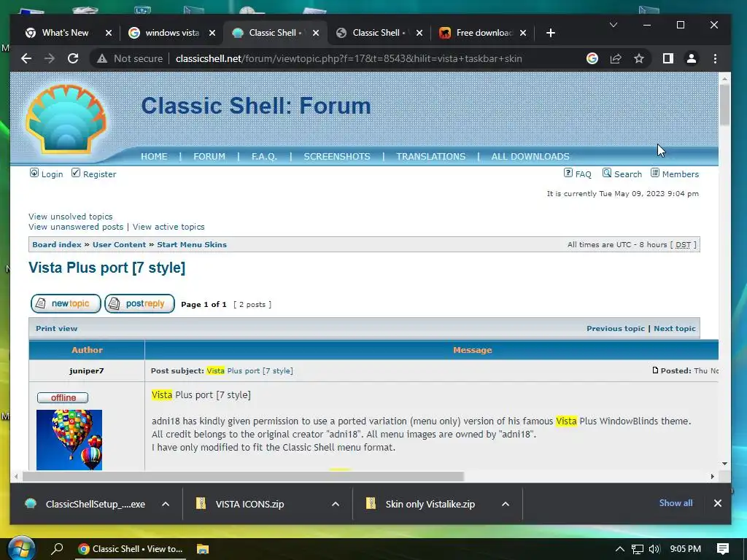Click the vertical scrollbar thumb
The image size is (747, 560).
coord(724,105)
